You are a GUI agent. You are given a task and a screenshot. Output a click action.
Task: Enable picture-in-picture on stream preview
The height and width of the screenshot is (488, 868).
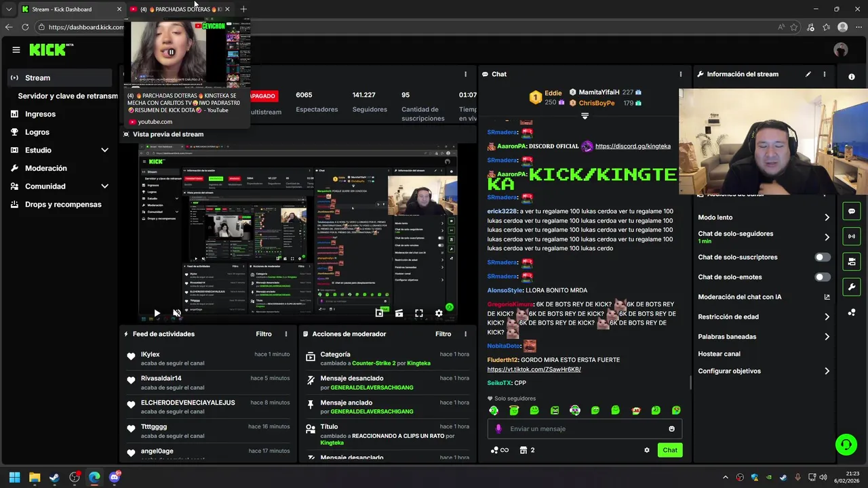(379, 313)
